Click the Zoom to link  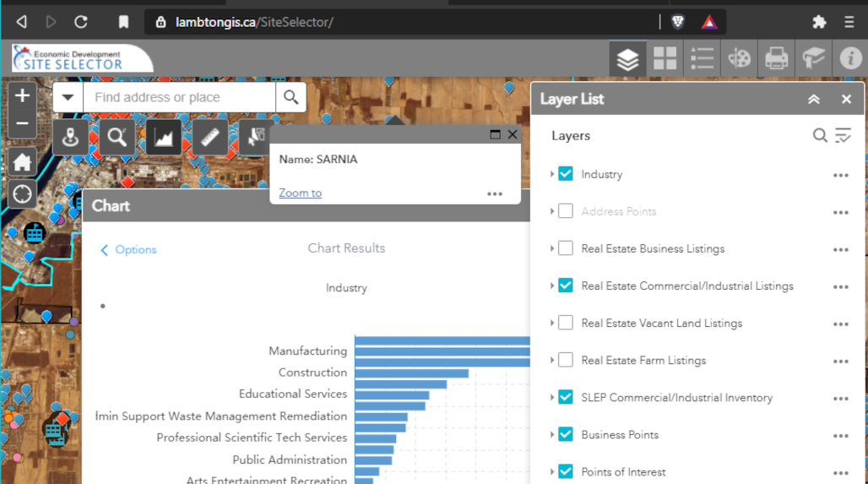click(x=300, y=193)
